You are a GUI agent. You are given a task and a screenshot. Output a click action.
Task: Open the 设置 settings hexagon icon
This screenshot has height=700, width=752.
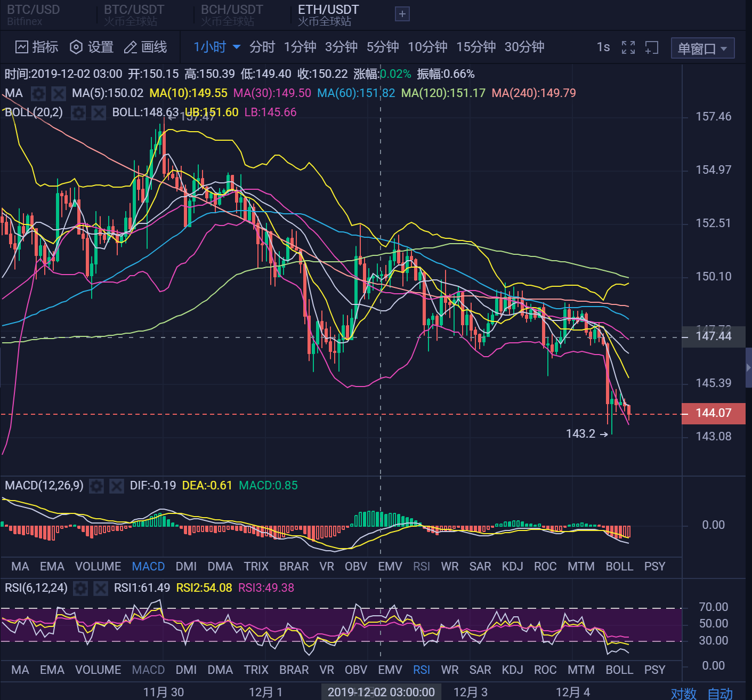point(76,47)
